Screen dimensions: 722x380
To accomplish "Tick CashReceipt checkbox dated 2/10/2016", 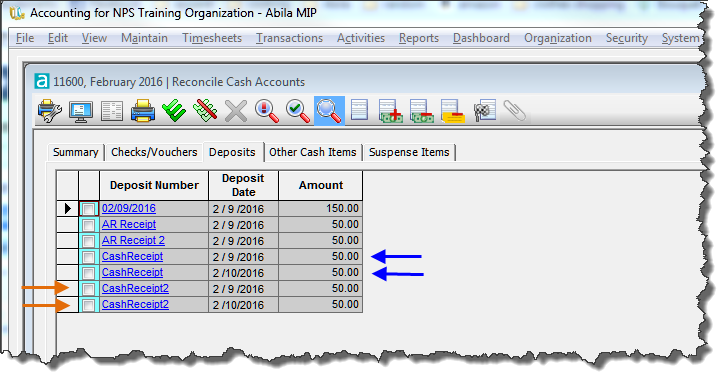I will coord(89,273).
